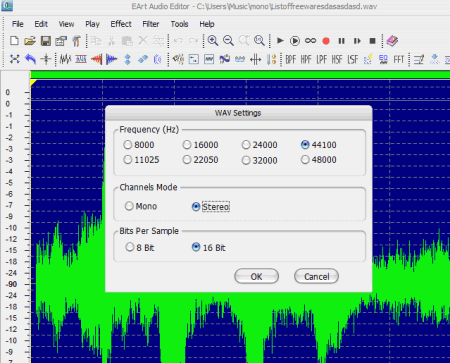Open the View menu
Screen dimensions: 450x363
pyautogui.click(x=66, y=24)
